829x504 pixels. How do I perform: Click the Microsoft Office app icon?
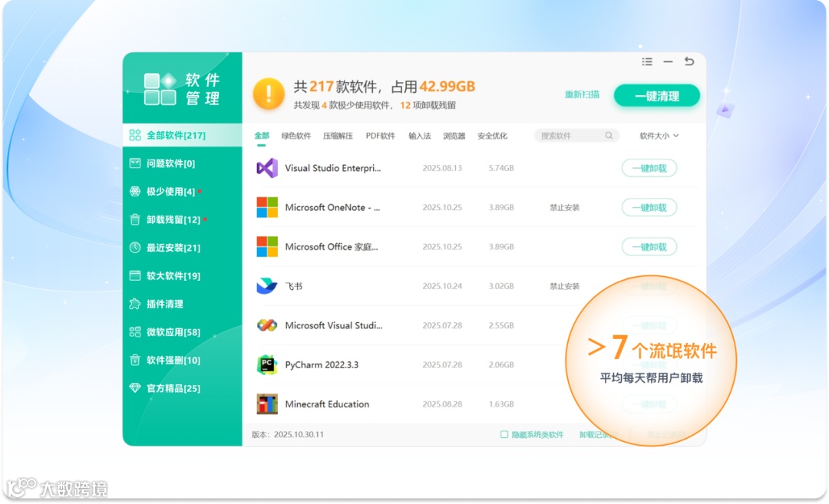tap(267, 247)
